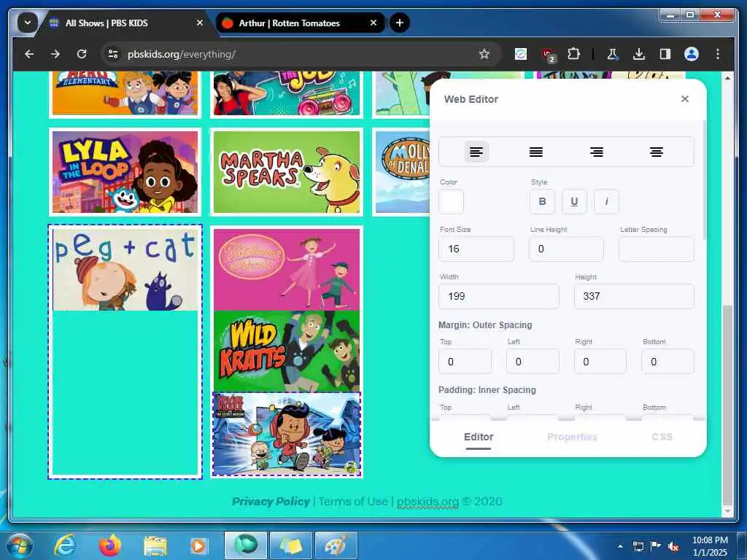The height and width of the screenshot is (560, 747).
Task: Toggle the browser side panel icon
Action: [x=665, y=54]
